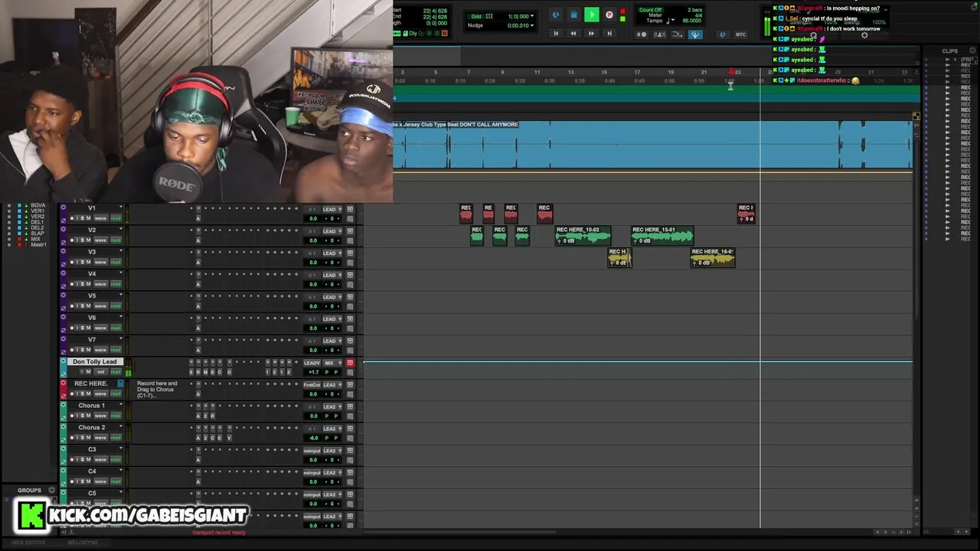The height and width of the screenshot is (551, 980).
Task: Click the orange M icon under the counters
Action: pos(445,34)
